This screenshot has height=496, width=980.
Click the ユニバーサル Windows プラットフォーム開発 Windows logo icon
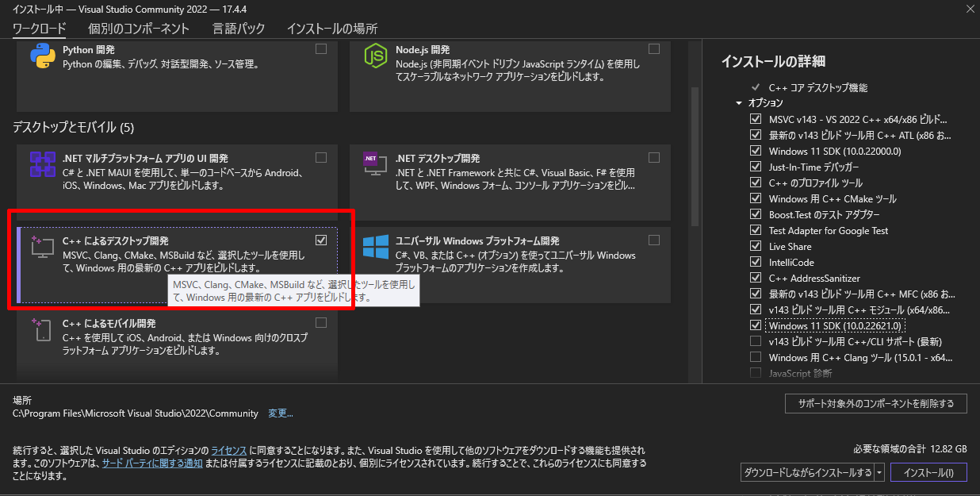(375, 247)
